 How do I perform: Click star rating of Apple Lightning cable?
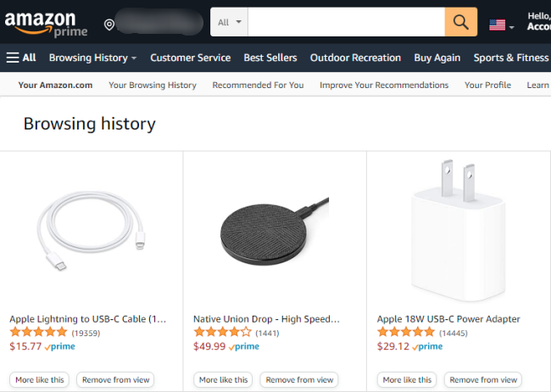pos(38,333)
